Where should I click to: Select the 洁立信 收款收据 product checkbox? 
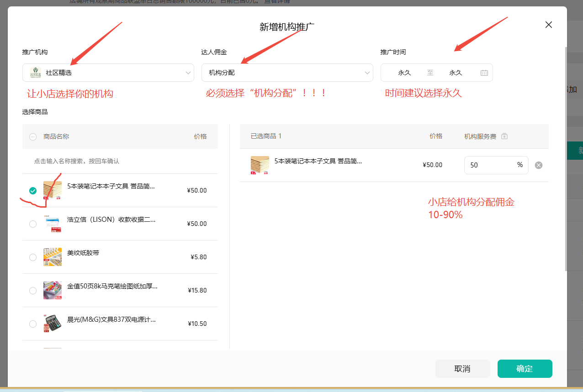point(33,224)
